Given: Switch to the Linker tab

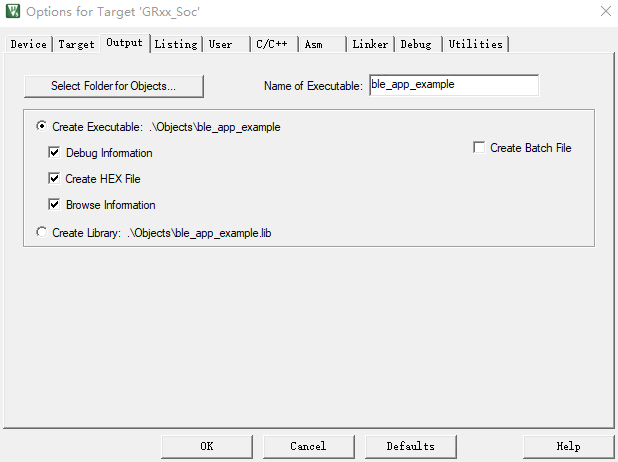Looking at the screenshot, I should pos(370,44).
